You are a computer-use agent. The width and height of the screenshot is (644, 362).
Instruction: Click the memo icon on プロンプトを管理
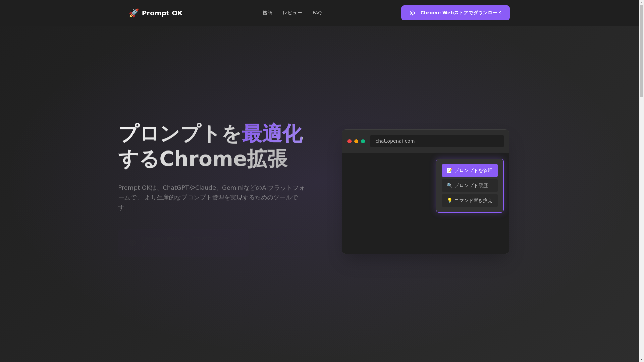pyautogui.click(x=450, y=170)
